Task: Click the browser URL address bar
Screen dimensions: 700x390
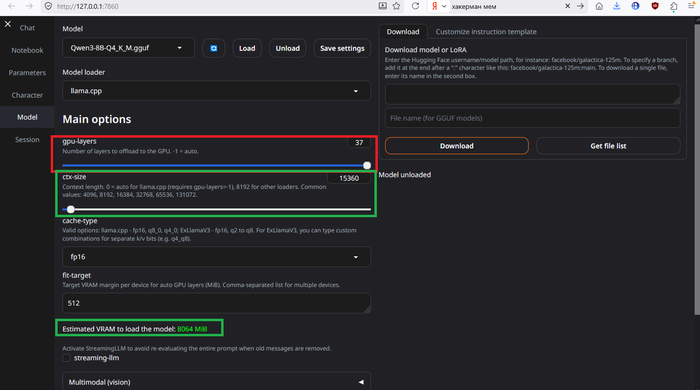Action: (214, 6)
